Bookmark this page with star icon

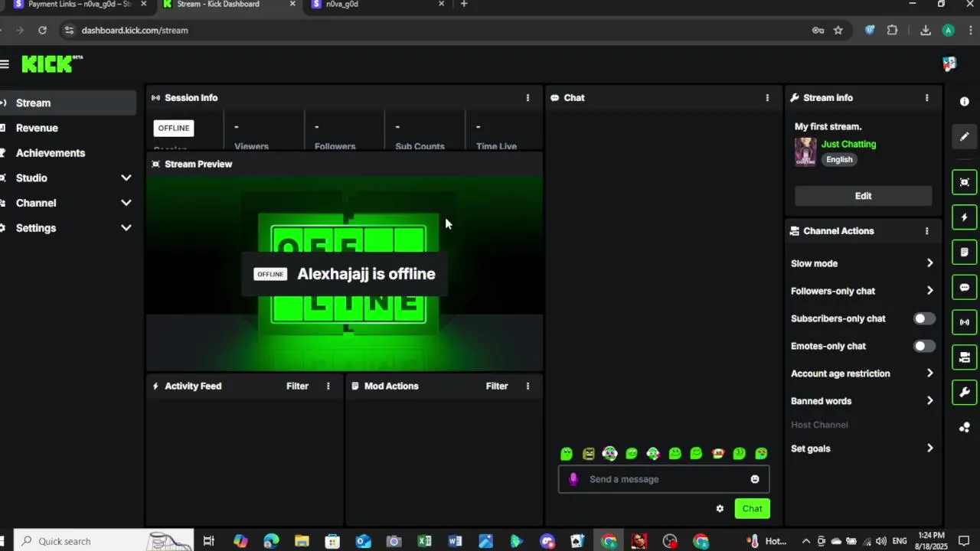(x=838, y=31)
